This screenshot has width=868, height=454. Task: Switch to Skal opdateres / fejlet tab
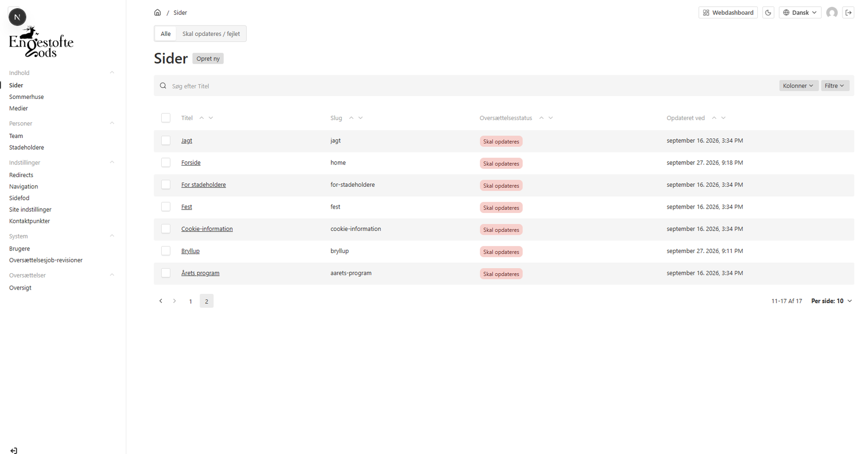(211, 34)
